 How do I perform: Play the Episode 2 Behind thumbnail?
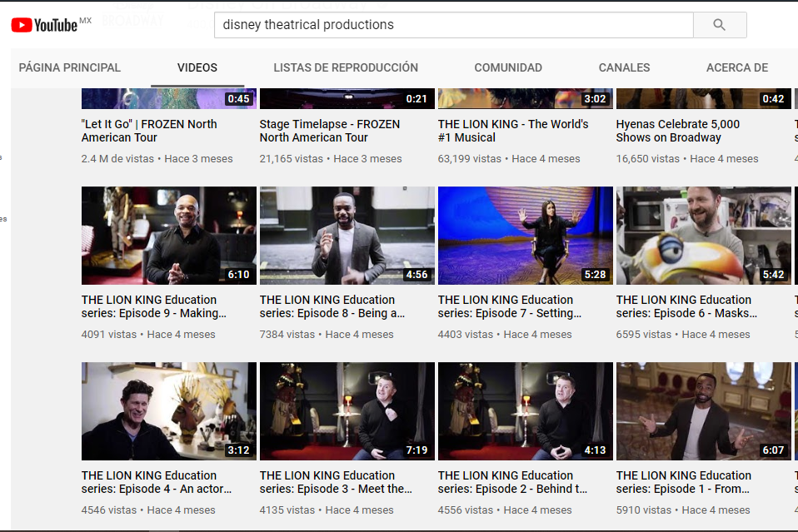click(526, 411)
